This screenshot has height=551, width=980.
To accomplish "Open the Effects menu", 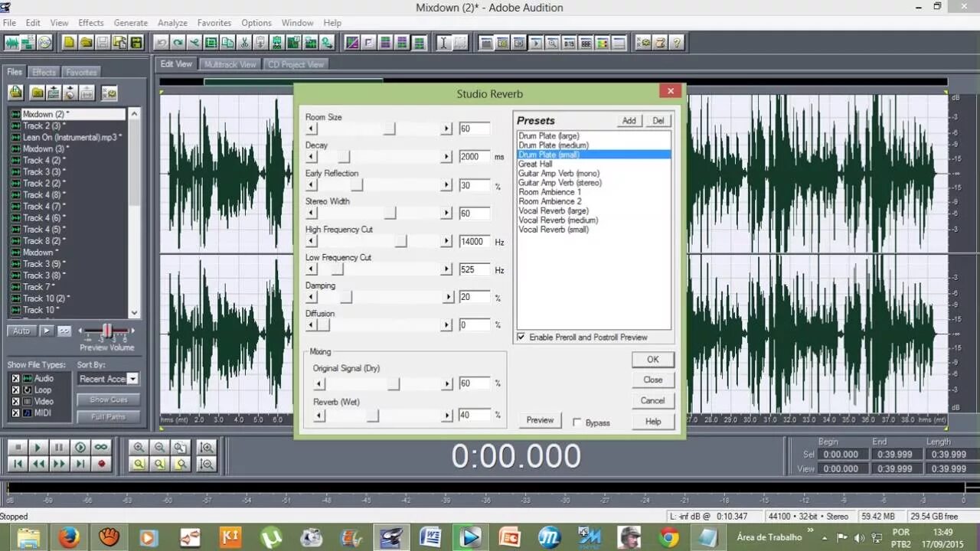I will [x=90, y=23].
